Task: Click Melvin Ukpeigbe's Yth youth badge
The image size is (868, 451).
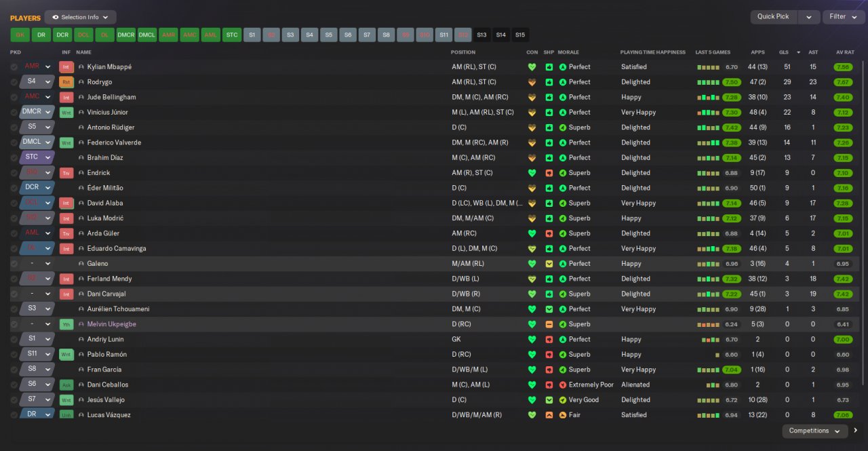Action: (x=66, y=324)
